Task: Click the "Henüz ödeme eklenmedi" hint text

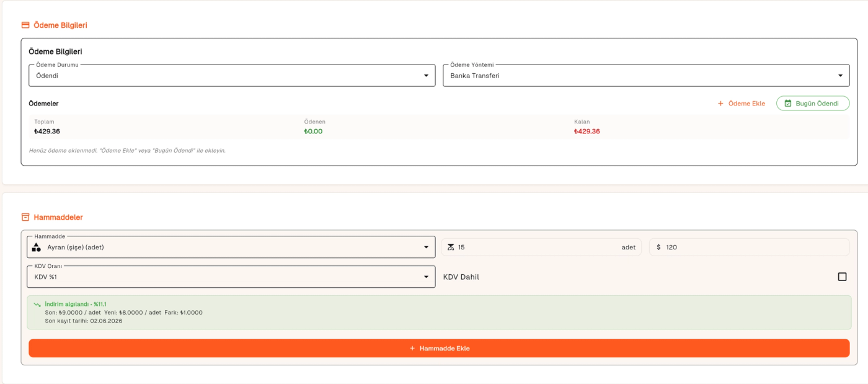Action: pos(127,151)
